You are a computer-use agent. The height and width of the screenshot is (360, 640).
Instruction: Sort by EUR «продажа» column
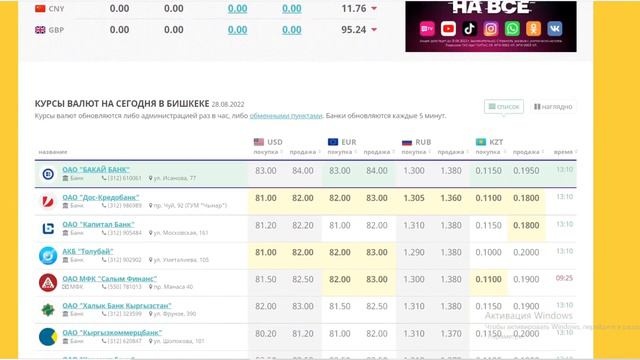coord(379,152)
